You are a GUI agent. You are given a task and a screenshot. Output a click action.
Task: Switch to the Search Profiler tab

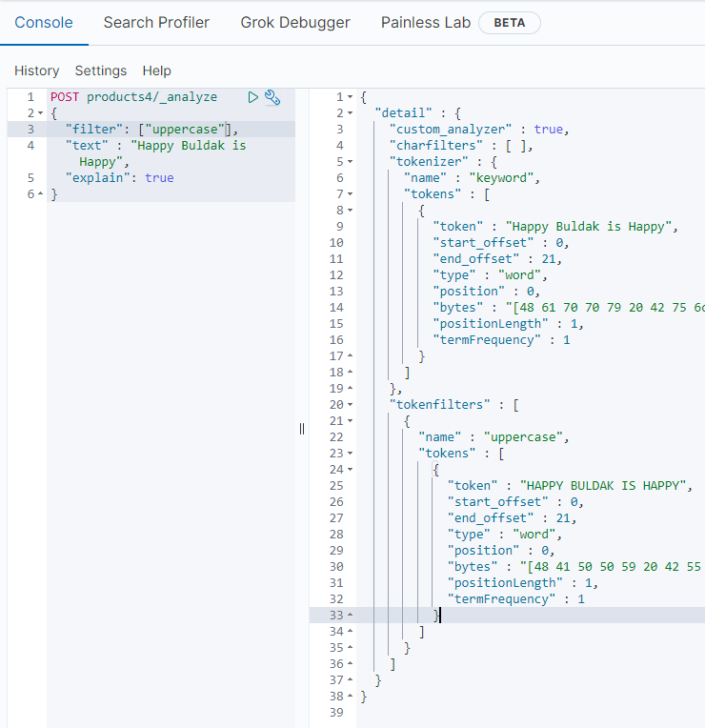point(156,22)
